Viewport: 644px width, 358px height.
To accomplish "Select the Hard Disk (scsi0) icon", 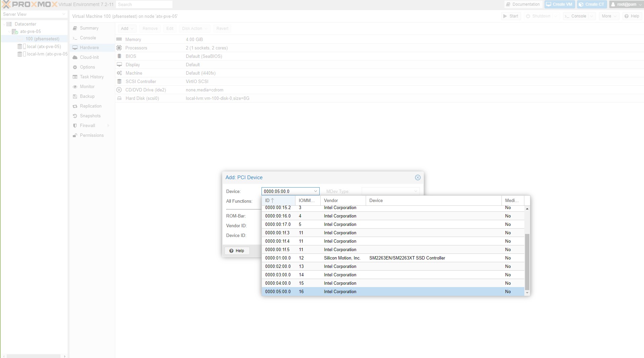I will pyautogui.click(x=119, y=98).
